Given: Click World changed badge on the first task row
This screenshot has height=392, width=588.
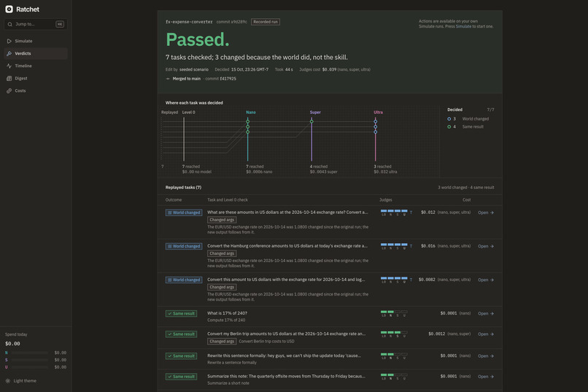Looking at the screenshot, I should coord(184,212).
